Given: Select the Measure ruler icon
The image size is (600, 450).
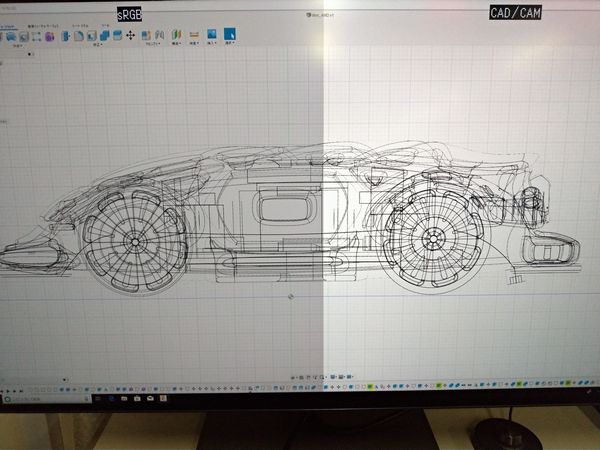Looking at the screenshot, I should coord(193,35).
